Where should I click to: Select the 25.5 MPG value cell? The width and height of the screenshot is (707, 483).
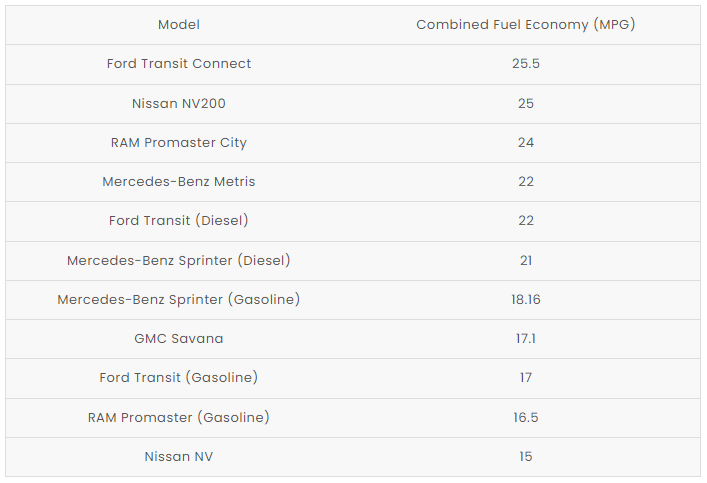point(526,64)
